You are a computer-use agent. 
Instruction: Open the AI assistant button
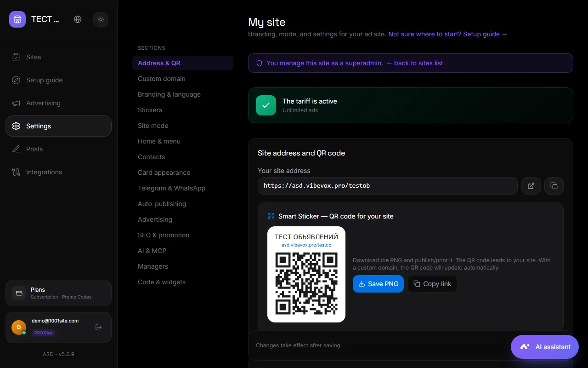coord(545,347)
